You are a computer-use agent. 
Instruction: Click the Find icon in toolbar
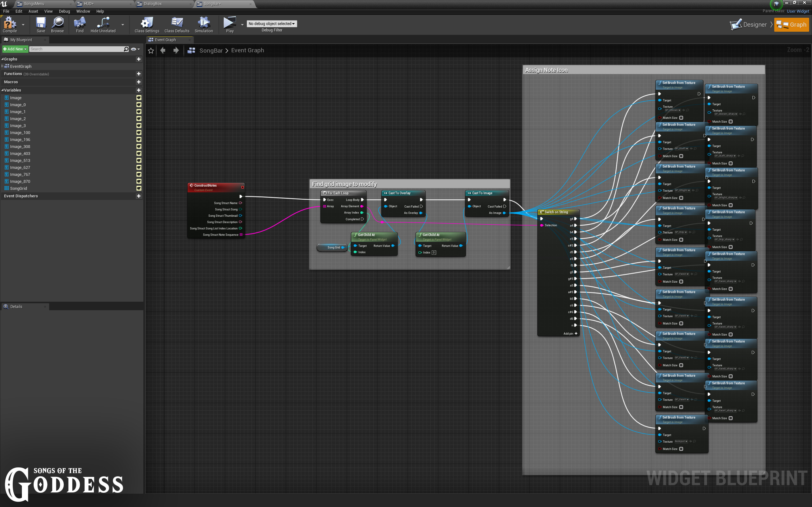click(80, 23)
